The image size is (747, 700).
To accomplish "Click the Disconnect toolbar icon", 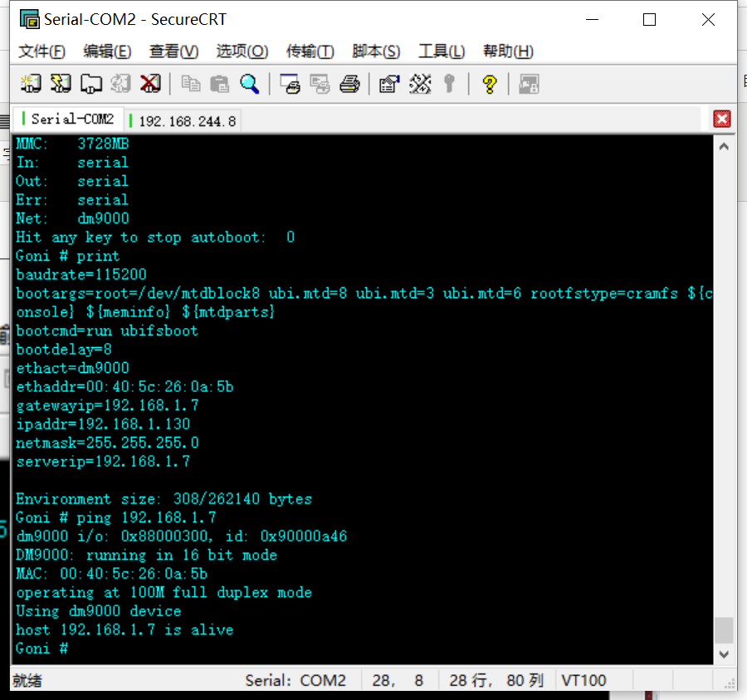I will (x=150, y=84).
